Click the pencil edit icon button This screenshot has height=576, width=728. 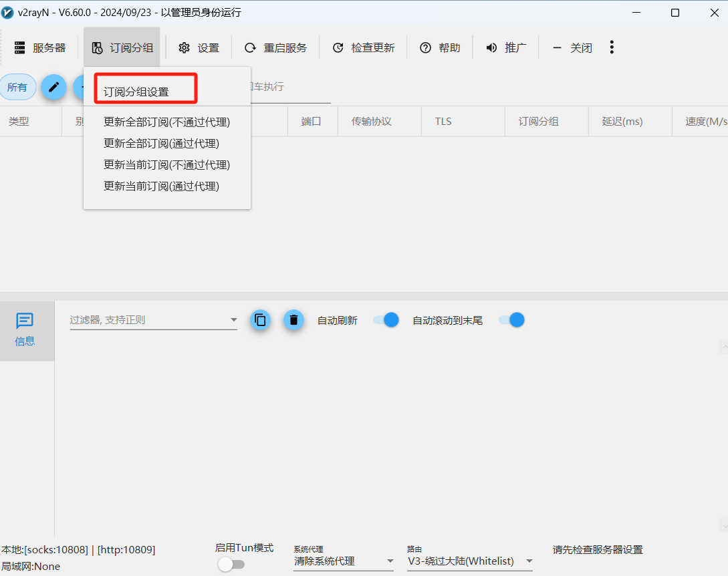coord(53,87)
